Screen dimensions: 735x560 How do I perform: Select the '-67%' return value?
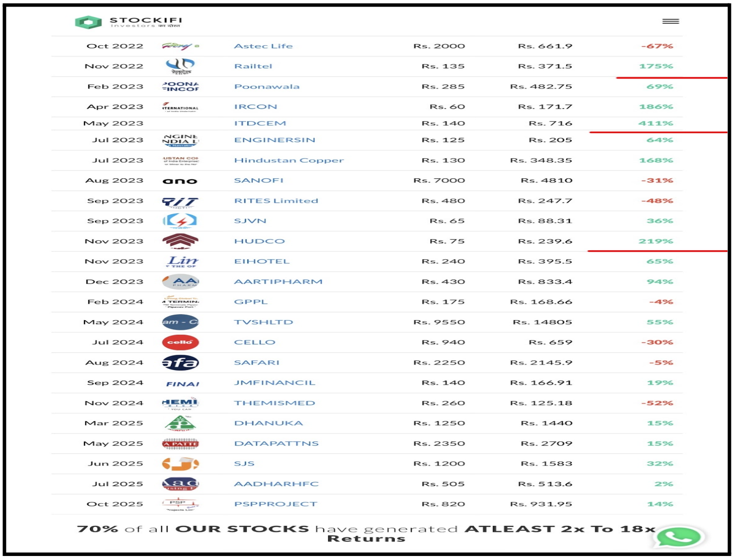(657, 46)
